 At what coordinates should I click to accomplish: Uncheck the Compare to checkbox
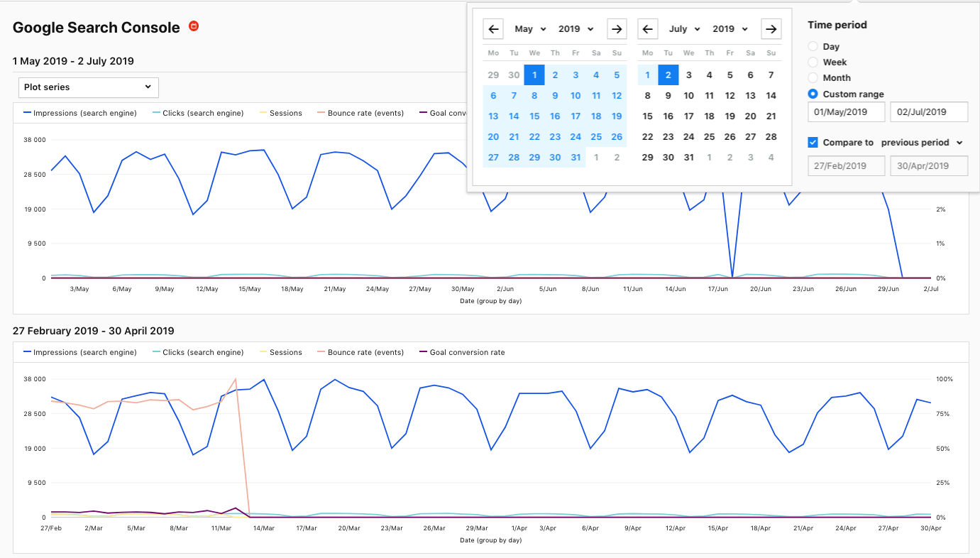[813, 143]
